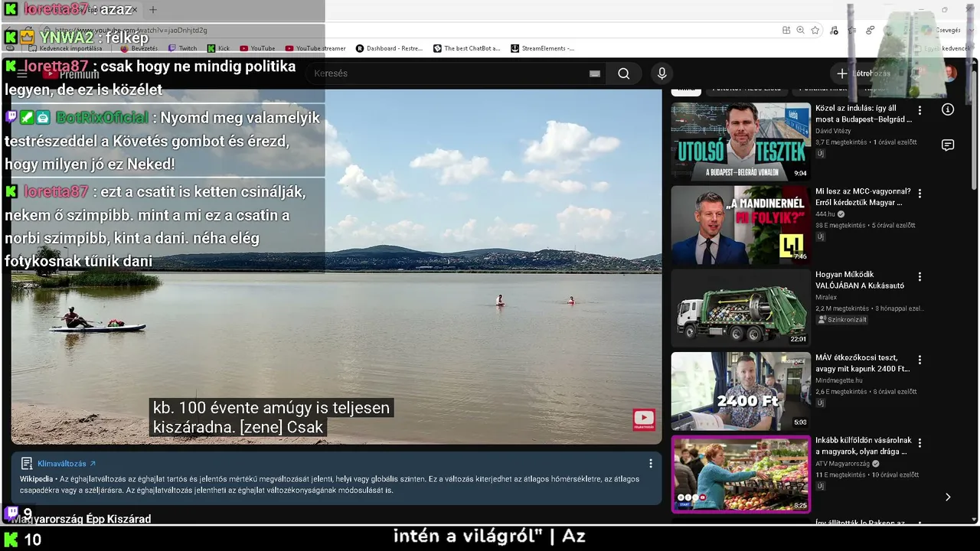The width and height of the screenshot is (980, 551).
Task: Open the title 'Közel az indulás: így áll most'
Action: [864, 114]
